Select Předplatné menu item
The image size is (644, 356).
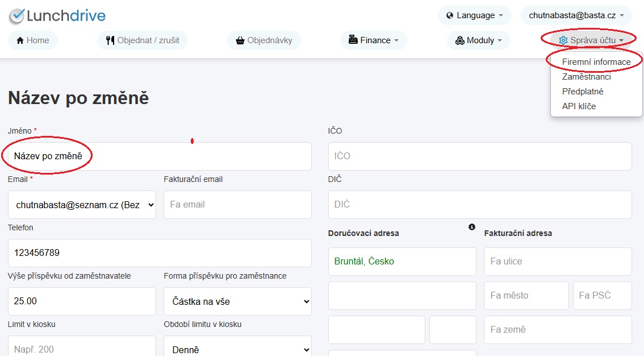[x=596, y=91]
